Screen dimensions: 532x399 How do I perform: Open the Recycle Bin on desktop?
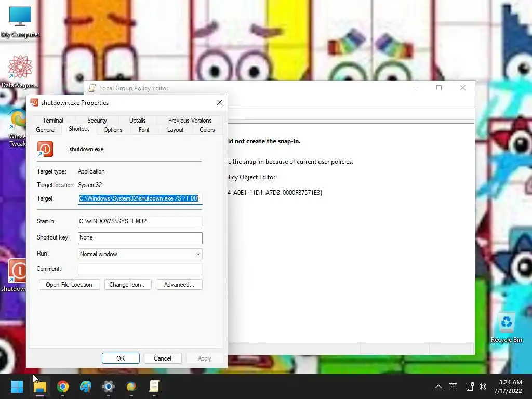pos(506,328)
